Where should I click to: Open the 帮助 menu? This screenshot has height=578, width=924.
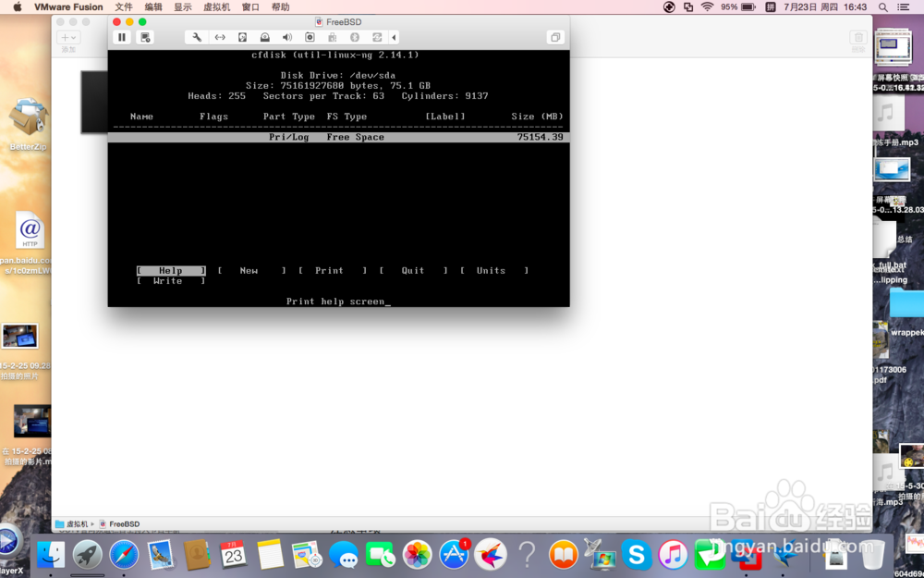tap(281, 7)
